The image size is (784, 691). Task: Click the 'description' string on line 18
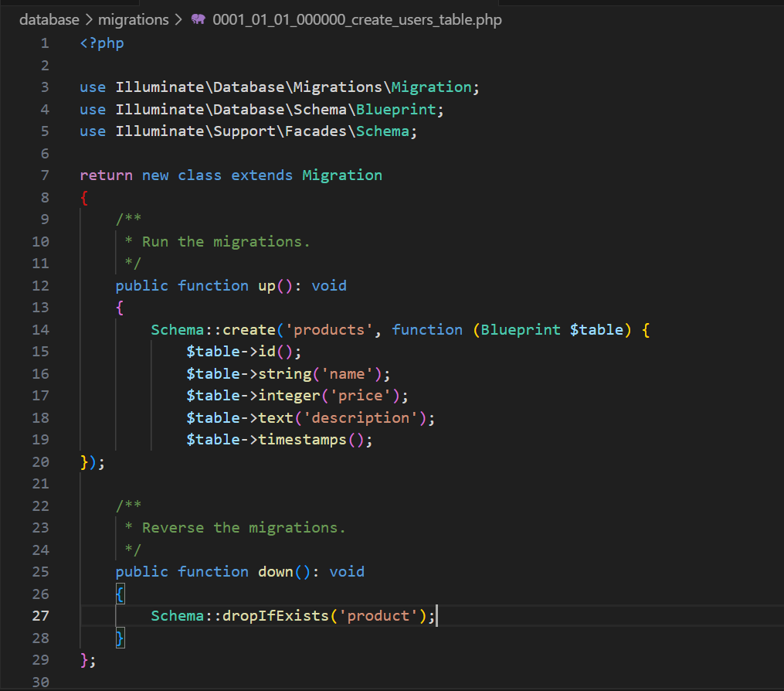(x=361, y=418)
